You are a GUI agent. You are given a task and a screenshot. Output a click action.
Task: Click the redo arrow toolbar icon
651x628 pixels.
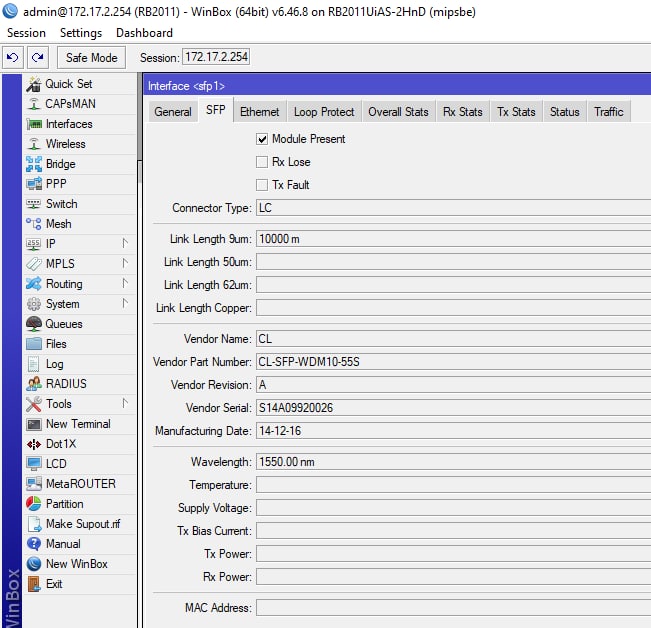pyautogui.click(x=38, y=57)
